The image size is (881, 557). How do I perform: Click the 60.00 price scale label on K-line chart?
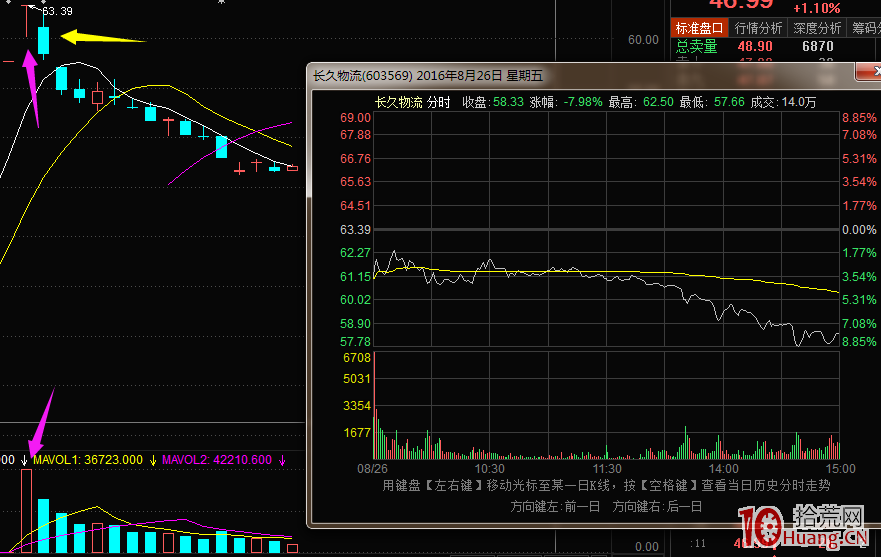[643, 40]
